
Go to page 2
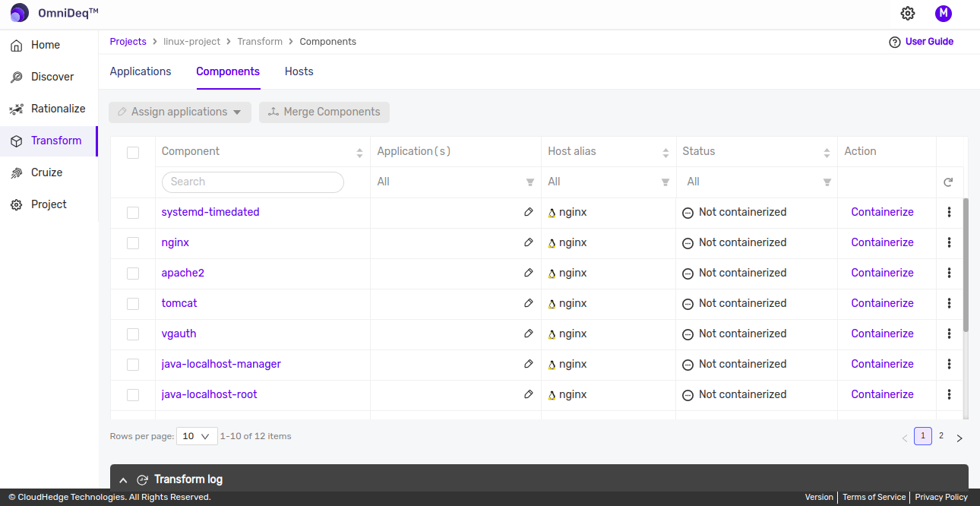(941, 436)
